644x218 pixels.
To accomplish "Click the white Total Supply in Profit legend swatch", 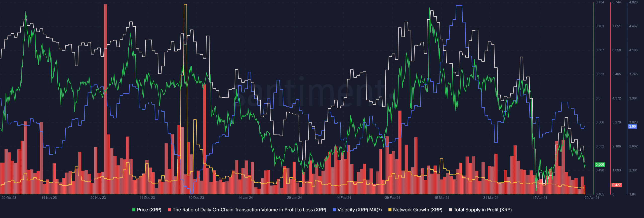I will (451, 210).
